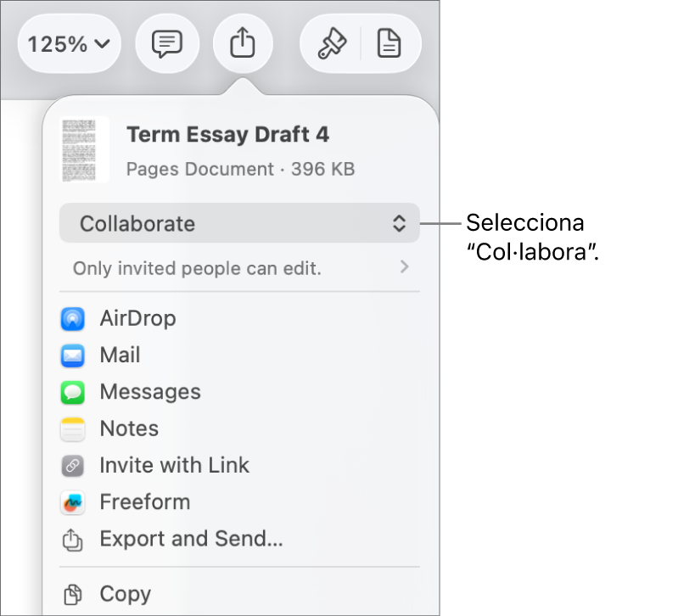
Task: Click the Copy documents icon
Action: (73, 594)
